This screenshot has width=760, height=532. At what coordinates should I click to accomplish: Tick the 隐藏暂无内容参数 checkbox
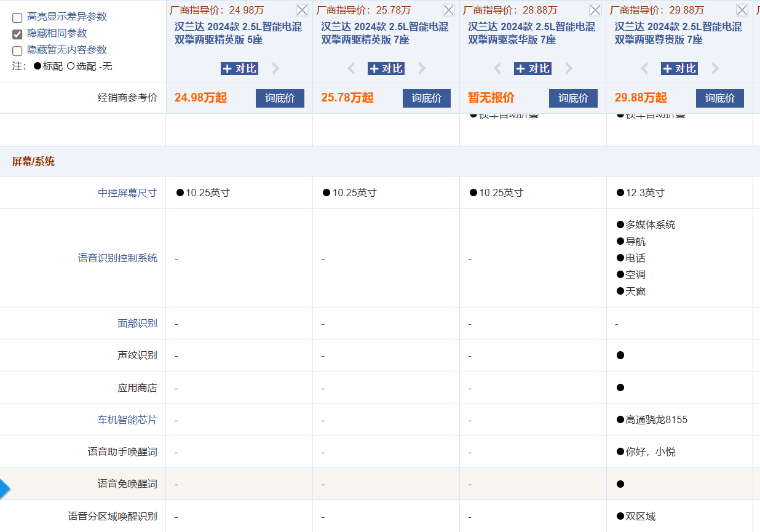[x=17, y=50]
